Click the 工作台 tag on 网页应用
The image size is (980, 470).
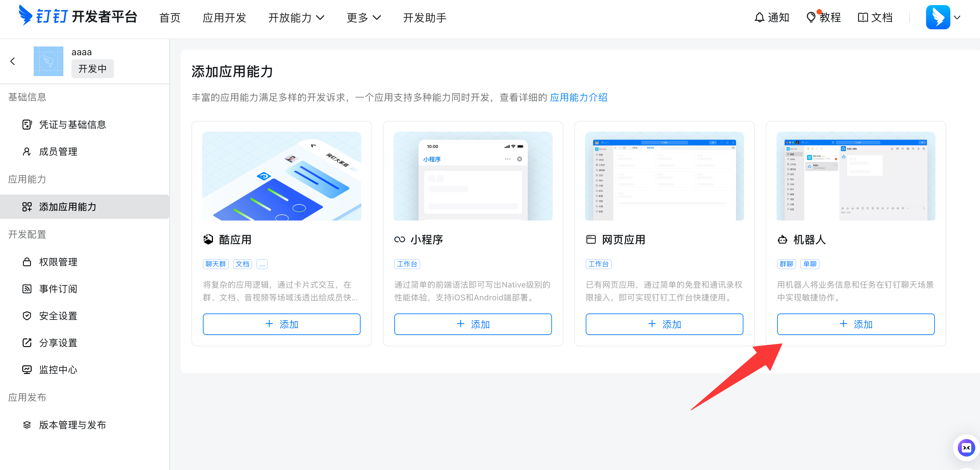[599, 264]
